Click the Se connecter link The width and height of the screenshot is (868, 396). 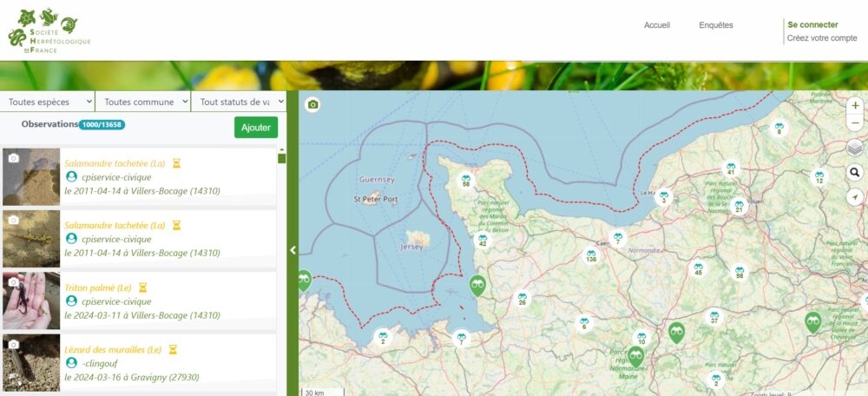pyautogui.click(x=812, y=24)
